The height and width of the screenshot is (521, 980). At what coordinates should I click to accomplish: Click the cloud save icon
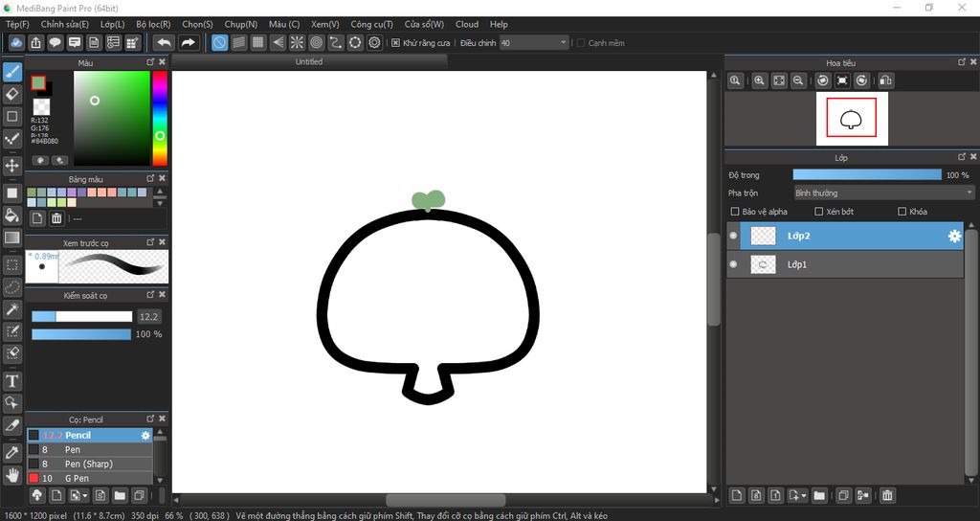coord(16,42)
